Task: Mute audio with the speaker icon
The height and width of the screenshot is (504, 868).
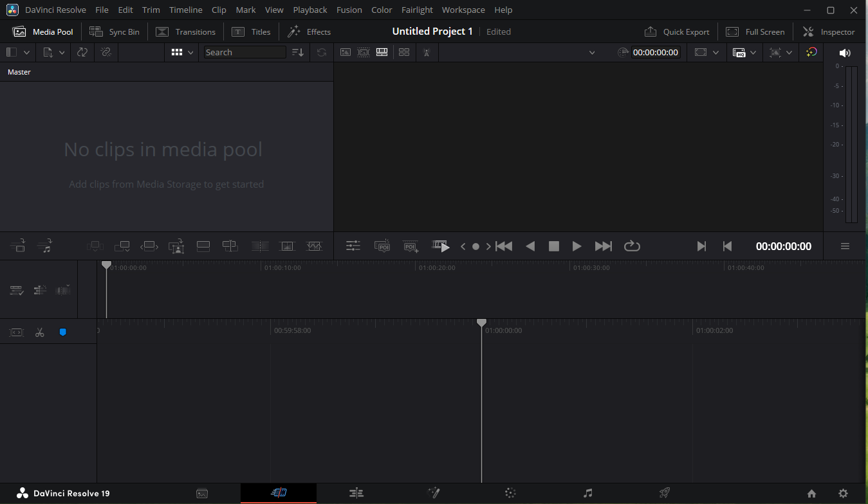Action: pos(845,53)
